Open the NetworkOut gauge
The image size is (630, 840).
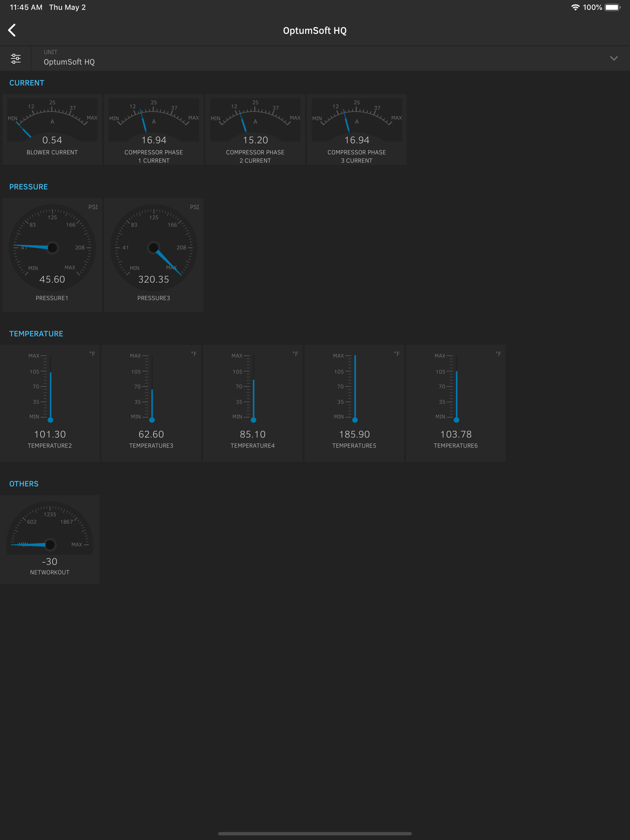pos(50,540)
